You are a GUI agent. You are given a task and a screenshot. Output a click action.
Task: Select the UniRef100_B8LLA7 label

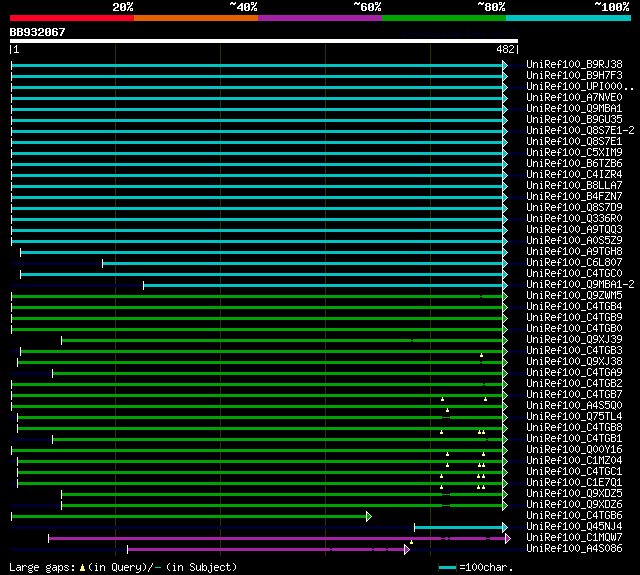(574, 186)
